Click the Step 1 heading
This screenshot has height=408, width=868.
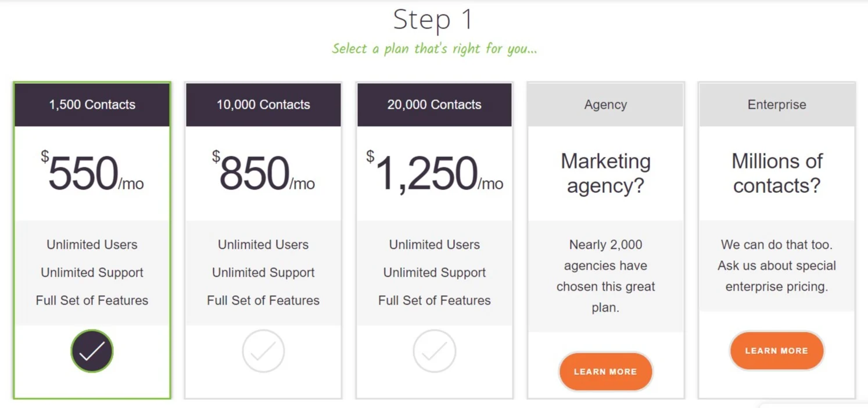[433, 20]
